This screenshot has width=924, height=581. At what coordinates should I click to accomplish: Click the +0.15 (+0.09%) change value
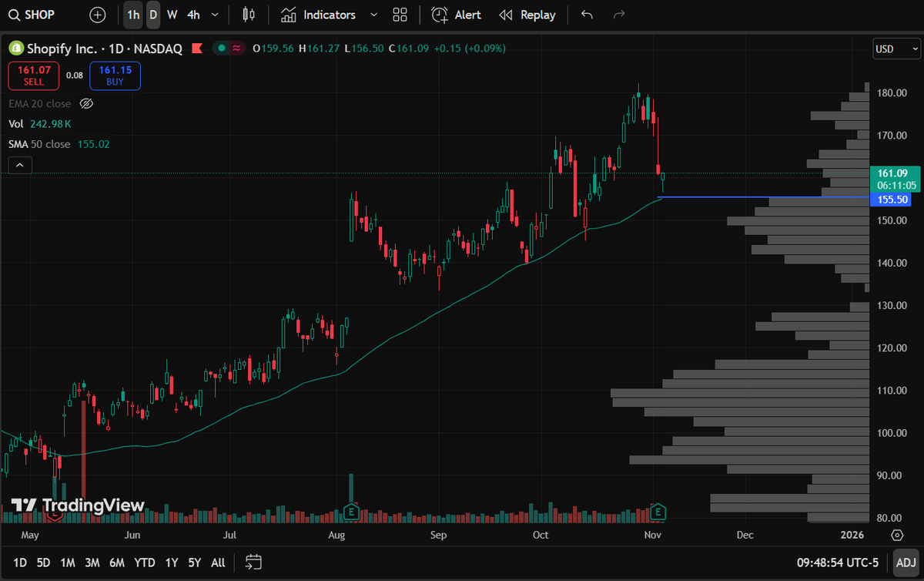pos(470,49)
